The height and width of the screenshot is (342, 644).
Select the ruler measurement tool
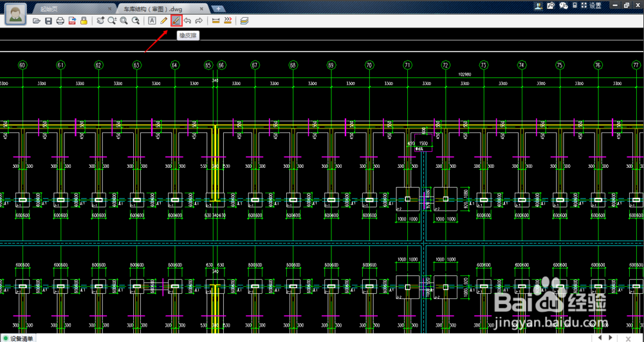pos(216,21)
